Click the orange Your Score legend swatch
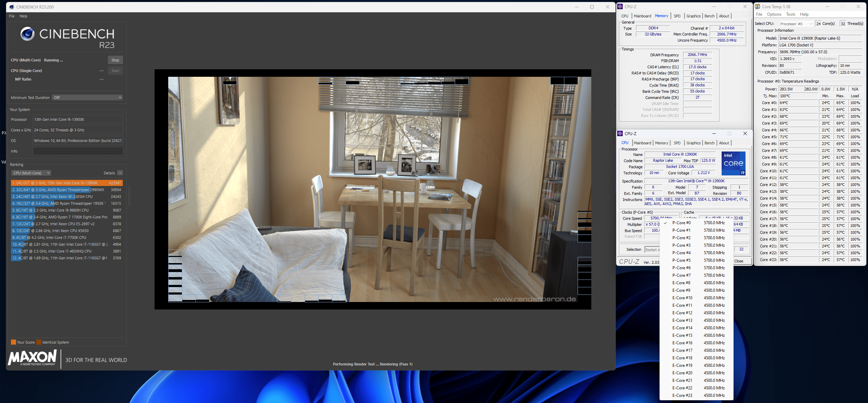Viewport: 868px width, 403px height. (x=13, y=342)
